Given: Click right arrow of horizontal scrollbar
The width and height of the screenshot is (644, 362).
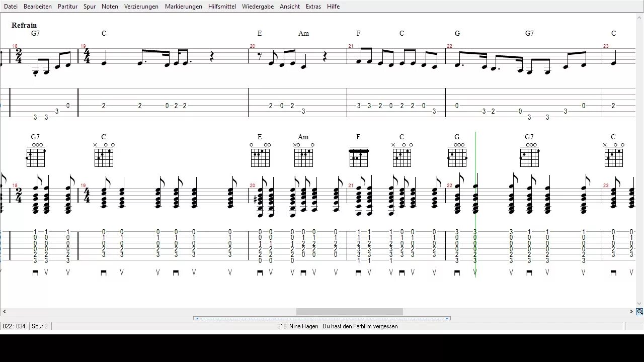Looking at the screenshot, I should click(631, 312).
